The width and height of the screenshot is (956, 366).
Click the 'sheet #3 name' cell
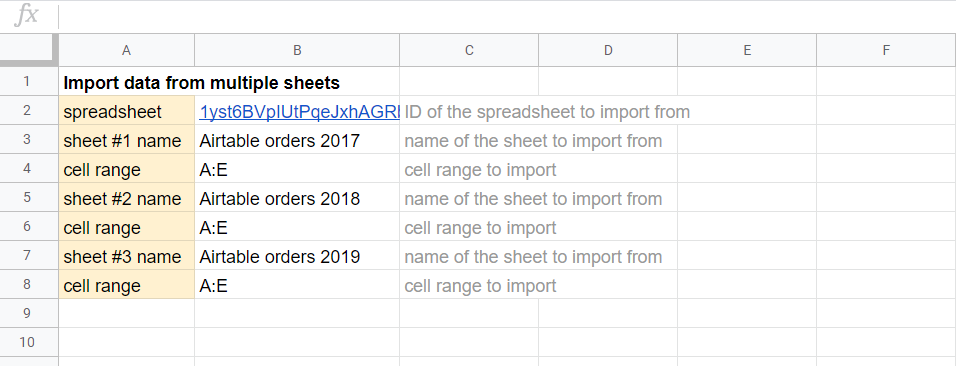[x=127, y=256]
